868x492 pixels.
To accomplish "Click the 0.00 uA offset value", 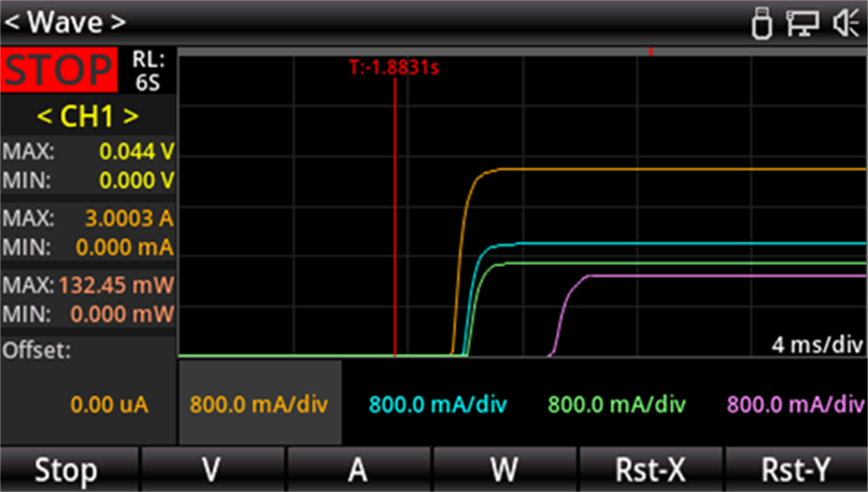I will tap(109, 404).
